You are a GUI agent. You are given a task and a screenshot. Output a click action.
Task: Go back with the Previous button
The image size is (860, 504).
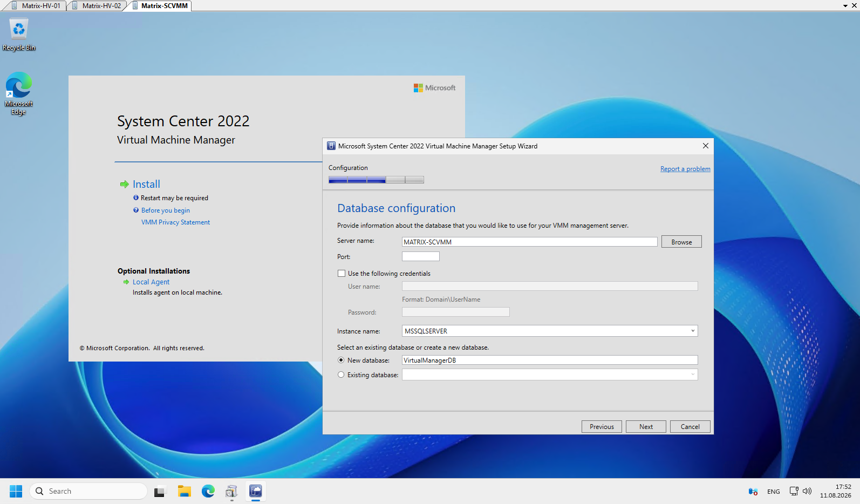point(602,426)
